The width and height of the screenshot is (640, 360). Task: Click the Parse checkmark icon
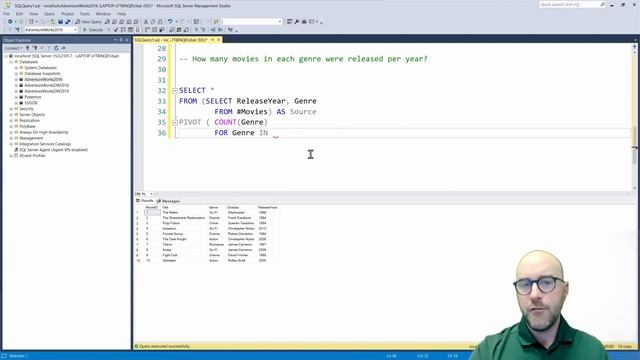pos(116,30)
